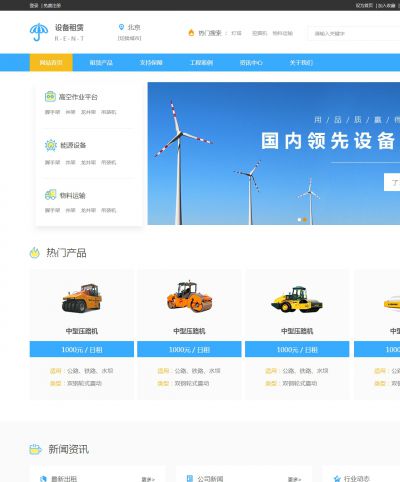Open the city switch link under 北京

[130, 38]
